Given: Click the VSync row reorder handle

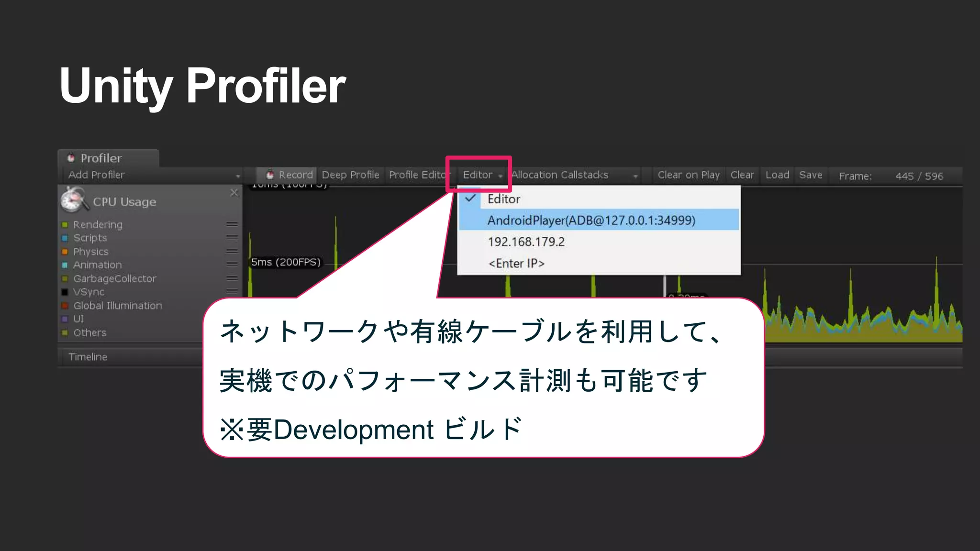Looking at the screenshot, I should [x=232, y=291].
